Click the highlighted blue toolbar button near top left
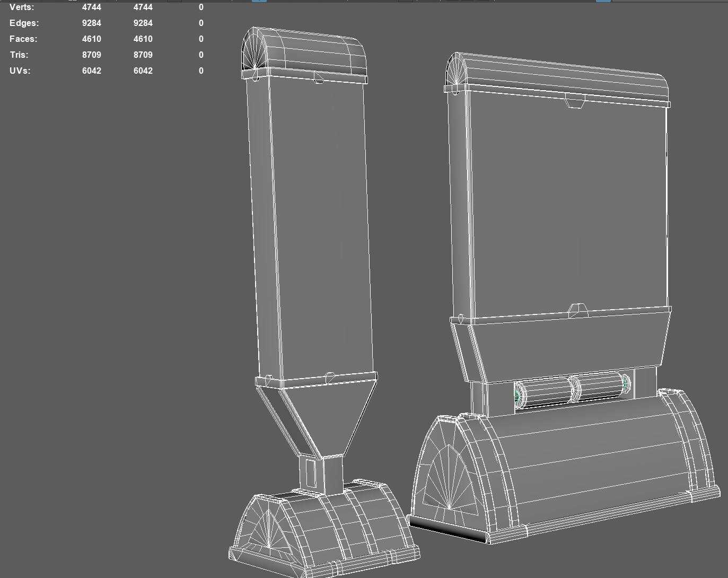 [259, 2]
